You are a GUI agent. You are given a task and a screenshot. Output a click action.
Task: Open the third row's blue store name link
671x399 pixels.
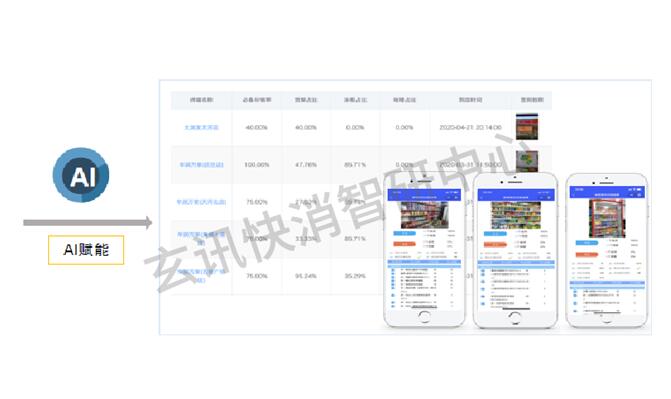(201, 202)
